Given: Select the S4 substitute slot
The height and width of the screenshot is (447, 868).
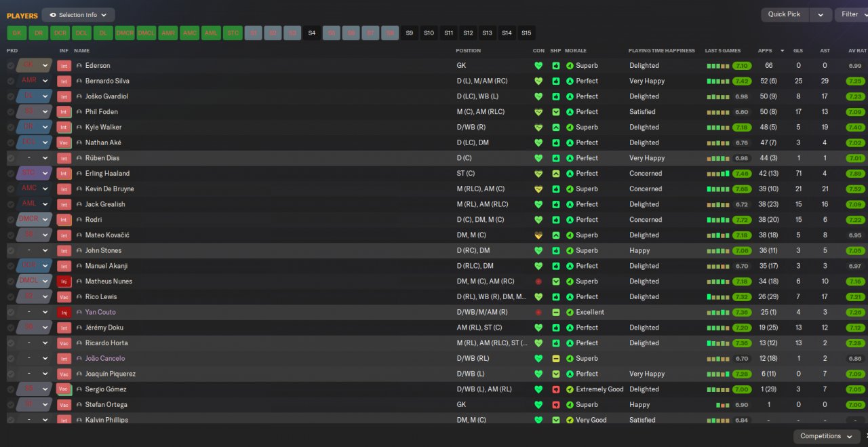Looking at the screenshot, I should click(312, 33).
